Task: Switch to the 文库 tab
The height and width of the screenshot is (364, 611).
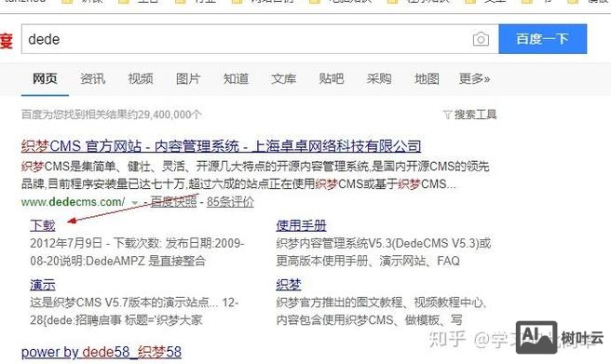Action: pyautogui.click(x=284, y=78)
